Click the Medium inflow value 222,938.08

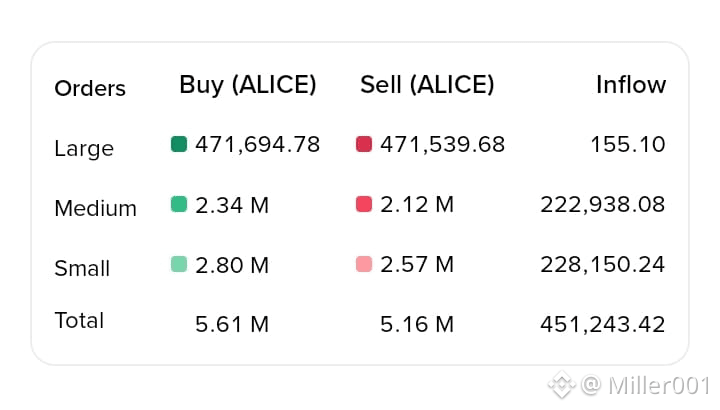(x=602, y=204)
